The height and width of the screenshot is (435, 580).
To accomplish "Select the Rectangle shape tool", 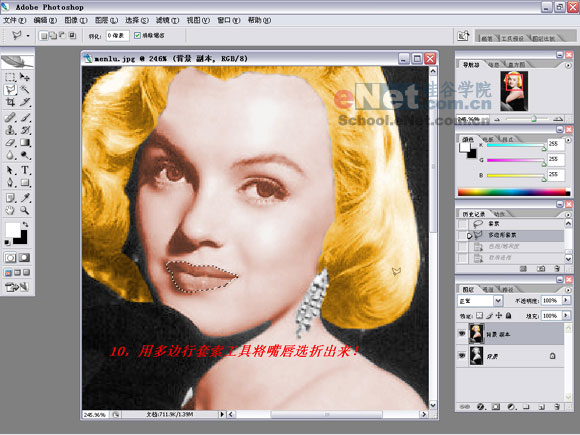I will [25, 182].
